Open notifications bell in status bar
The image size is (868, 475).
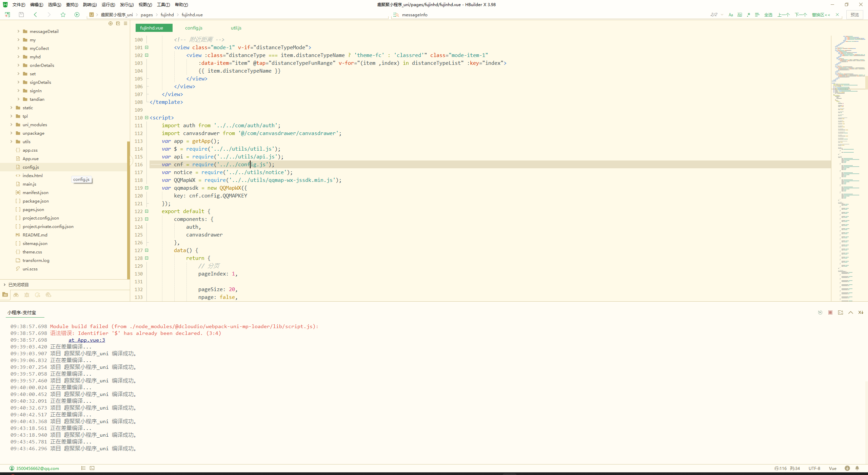pyautogui.click(x=857, y=468)
